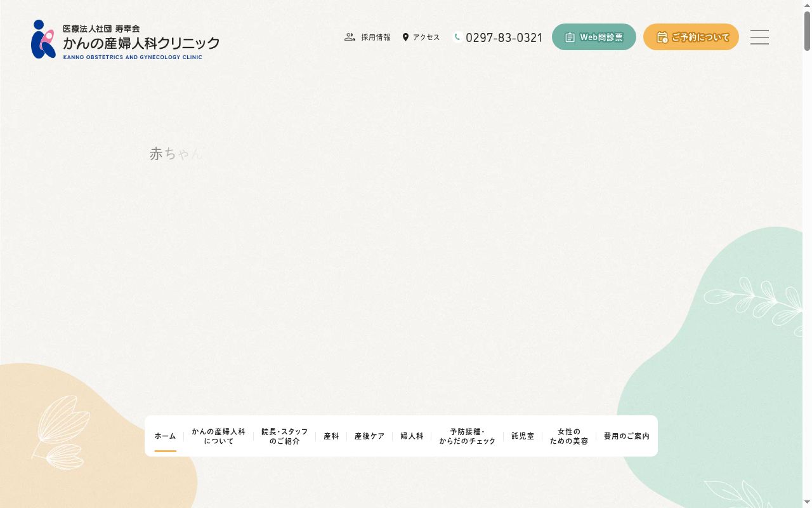Click the calendar icon in ご予約について button
The image size is (812, 508).
click(x=662, y=37)
